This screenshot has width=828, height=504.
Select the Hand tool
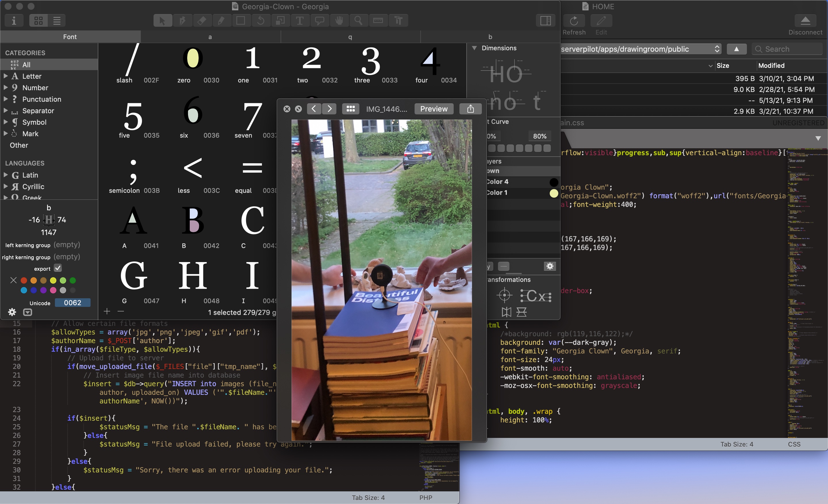point(339,21)
